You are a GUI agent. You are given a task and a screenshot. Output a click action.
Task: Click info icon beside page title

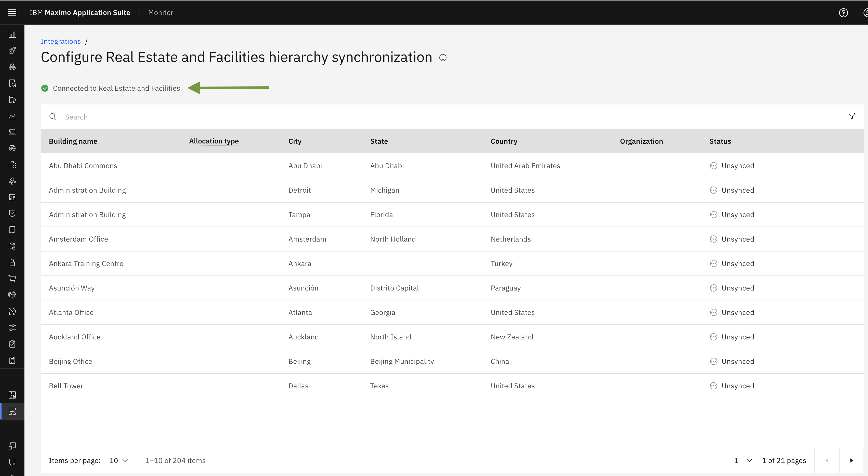click(443, 58)
